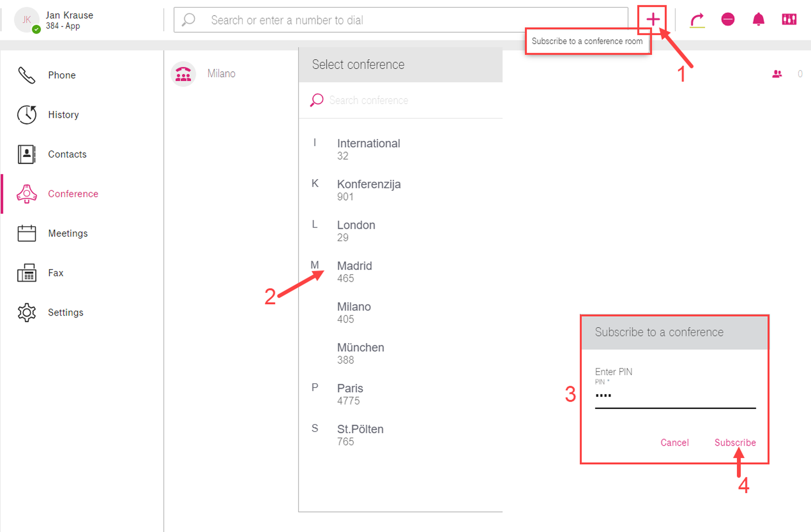Image resolution: width=811 pixels, height=532 pixels.
Task: Select the Madrid conference from the list
Action: click(355, 271)
